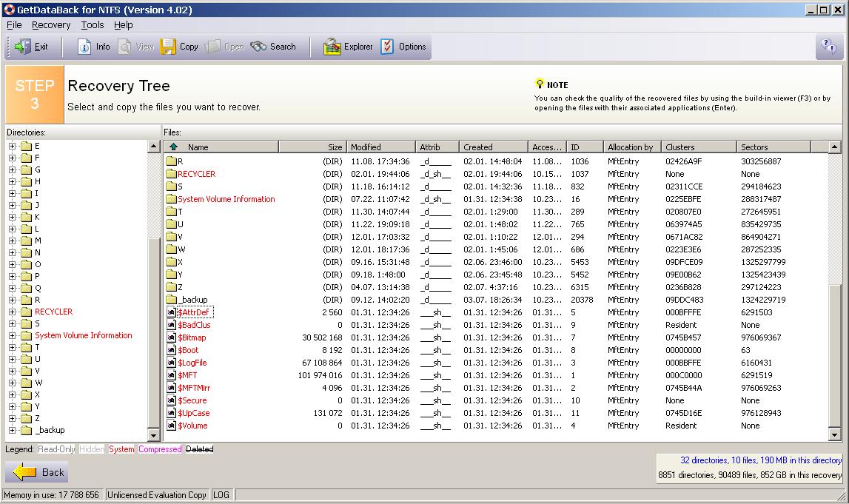849x504 pixels.
Task: Open the Options dialog
Action: (x=403, y=47)
